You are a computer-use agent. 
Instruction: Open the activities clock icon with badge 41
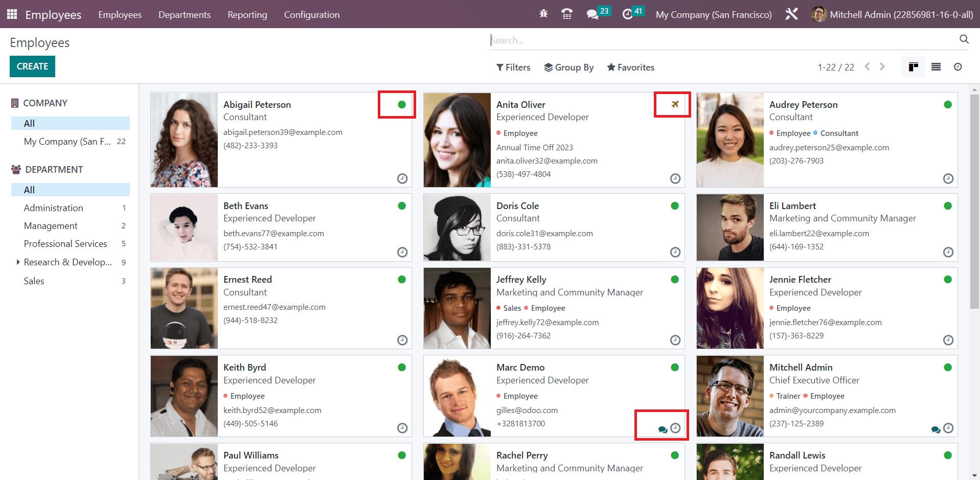tap(627, 14)
